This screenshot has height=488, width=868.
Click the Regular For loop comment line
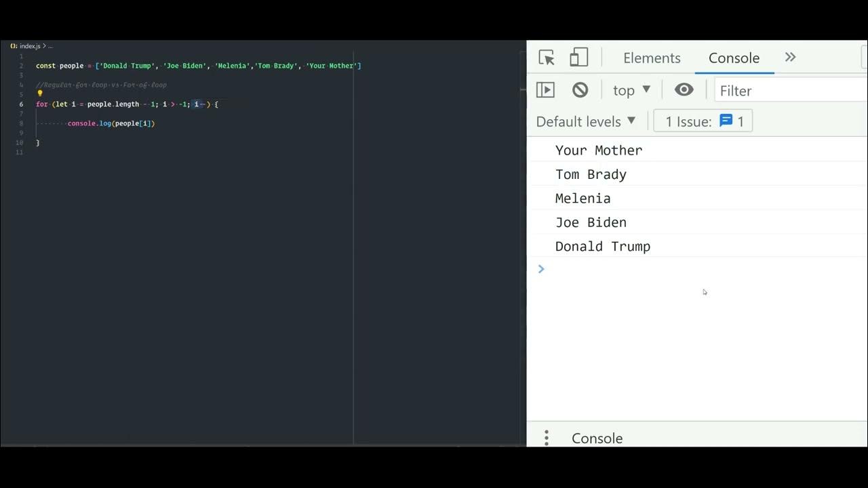(x=101, y=85)
